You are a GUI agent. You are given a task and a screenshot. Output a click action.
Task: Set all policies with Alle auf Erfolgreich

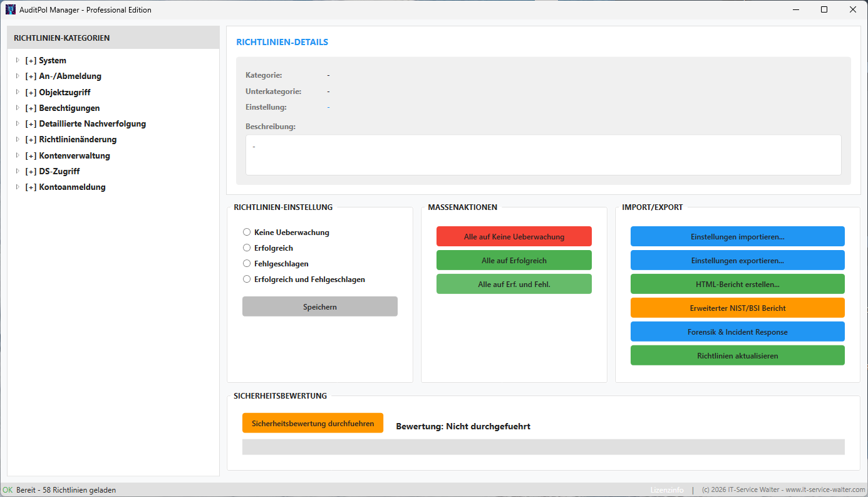[x=514, y=260]
